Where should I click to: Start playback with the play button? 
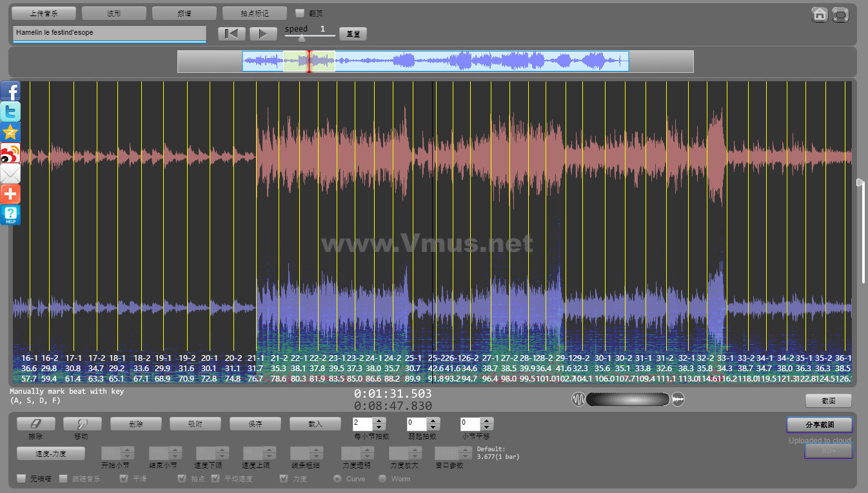point(262,34)
